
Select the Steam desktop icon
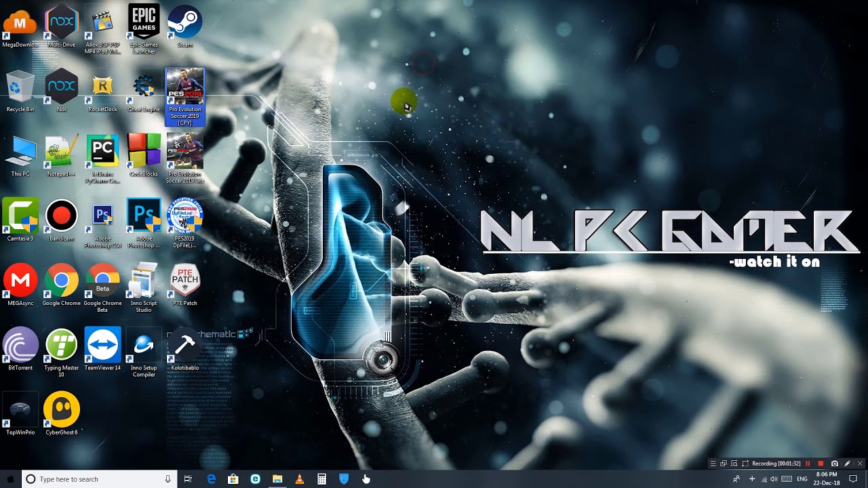tap(184, 27)
